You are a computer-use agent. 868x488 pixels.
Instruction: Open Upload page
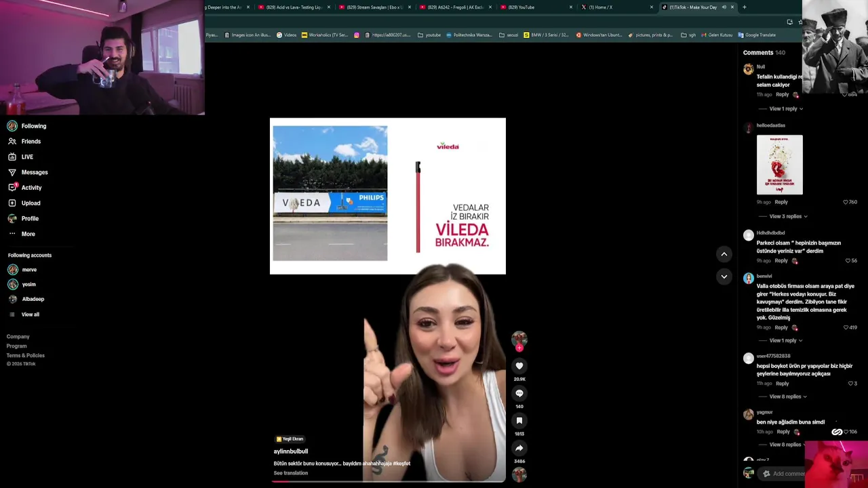[x=24, y=203]
